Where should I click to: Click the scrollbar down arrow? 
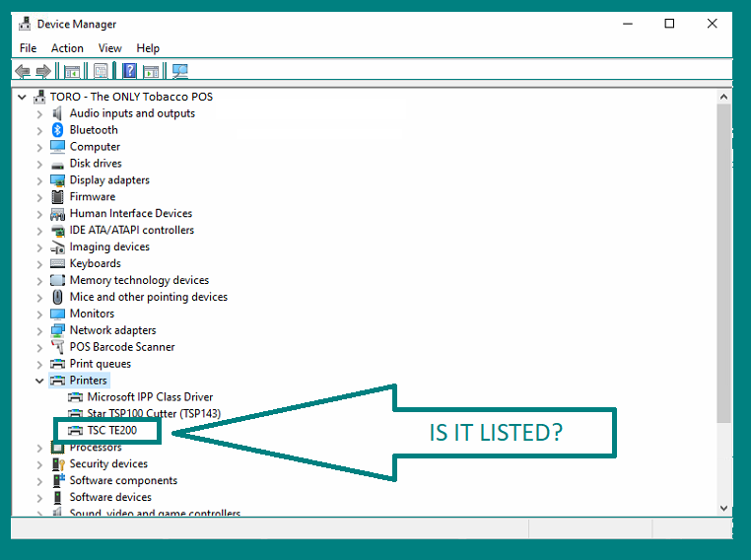click(723, 509)
